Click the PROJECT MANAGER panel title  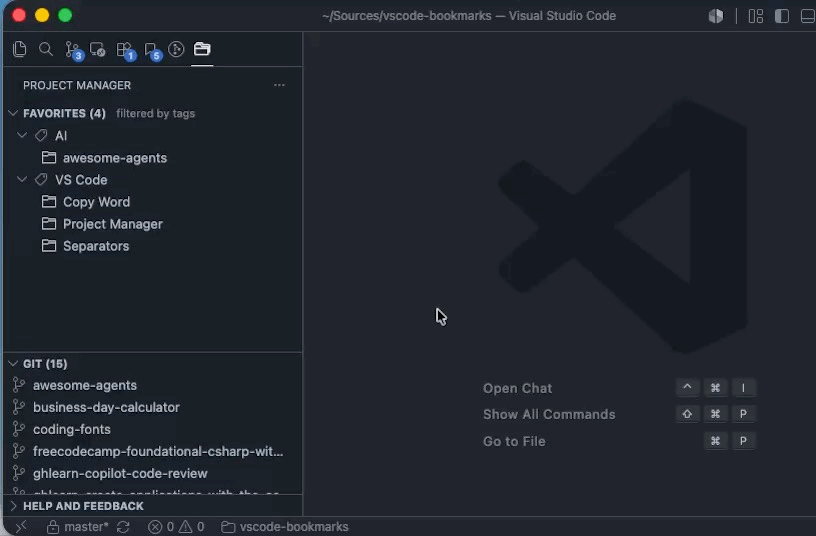point(77,85)
